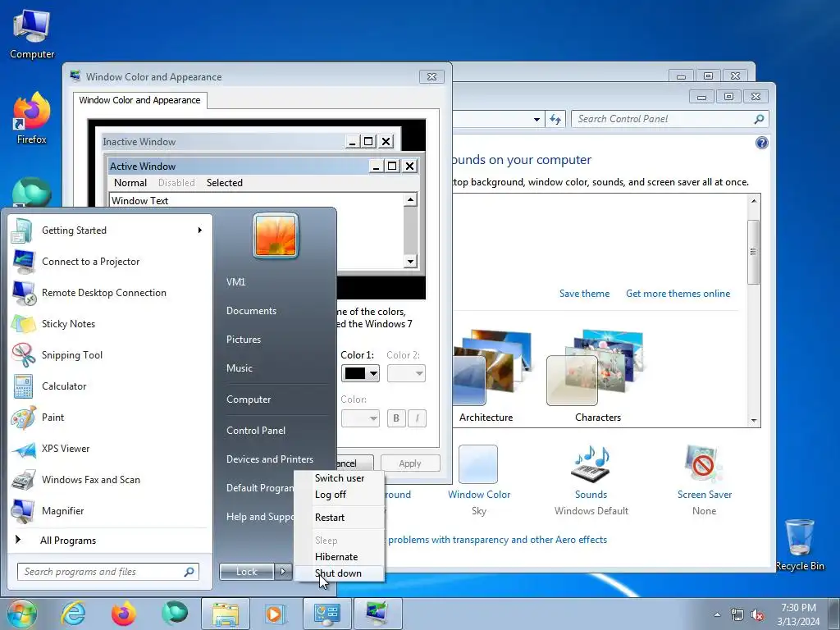Viewport: 840px width, 630px height.
Task: Open Control Panel from Start menu
Action: coord(256,431)
